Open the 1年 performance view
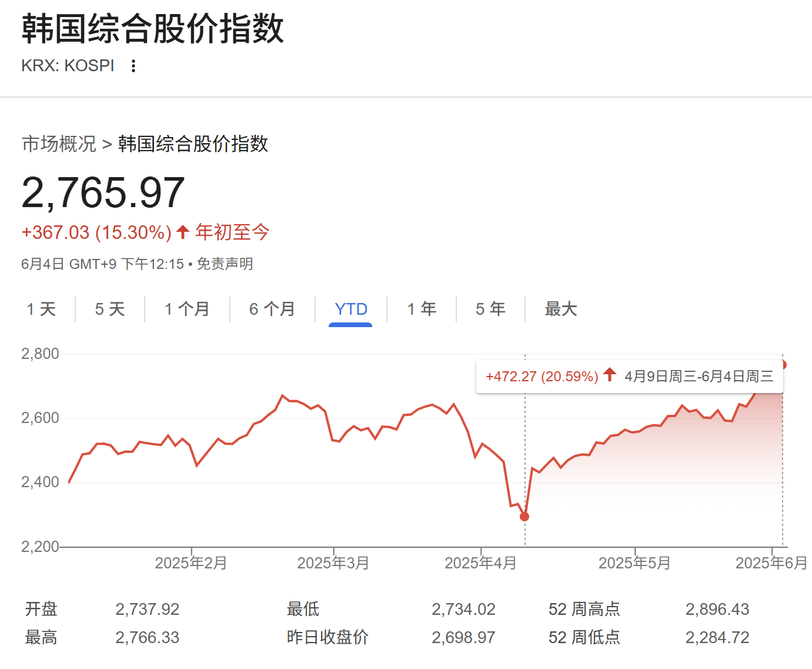 tap(421, 308)
